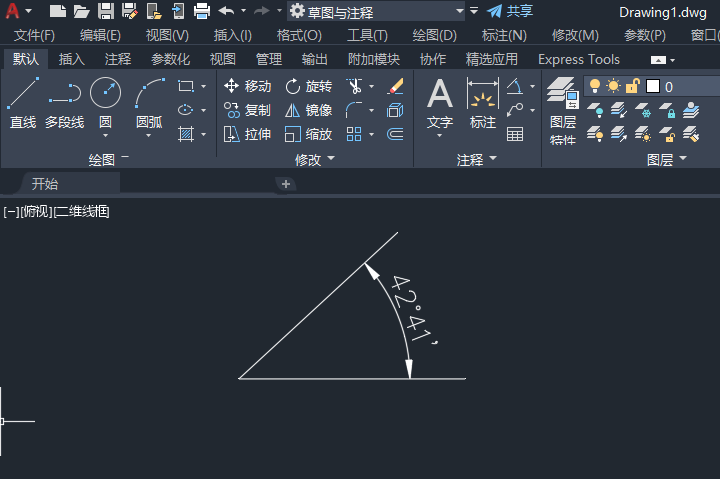This screenshot has height=479, width=720.
Task: Choose the Rotate (旋转) command
Action: [309, 86]
